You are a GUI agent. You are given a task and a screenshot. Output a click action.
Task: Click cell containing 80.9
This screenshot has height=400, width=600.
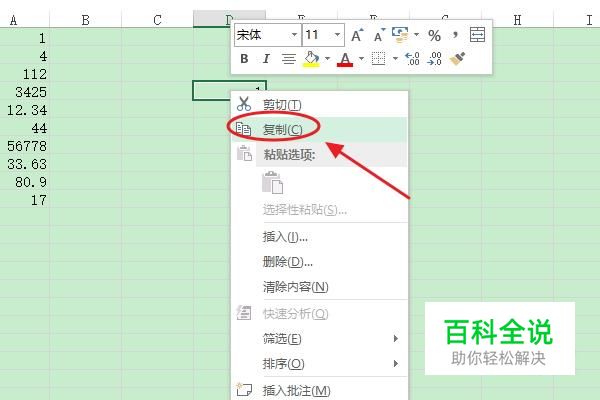coord(24,182)
